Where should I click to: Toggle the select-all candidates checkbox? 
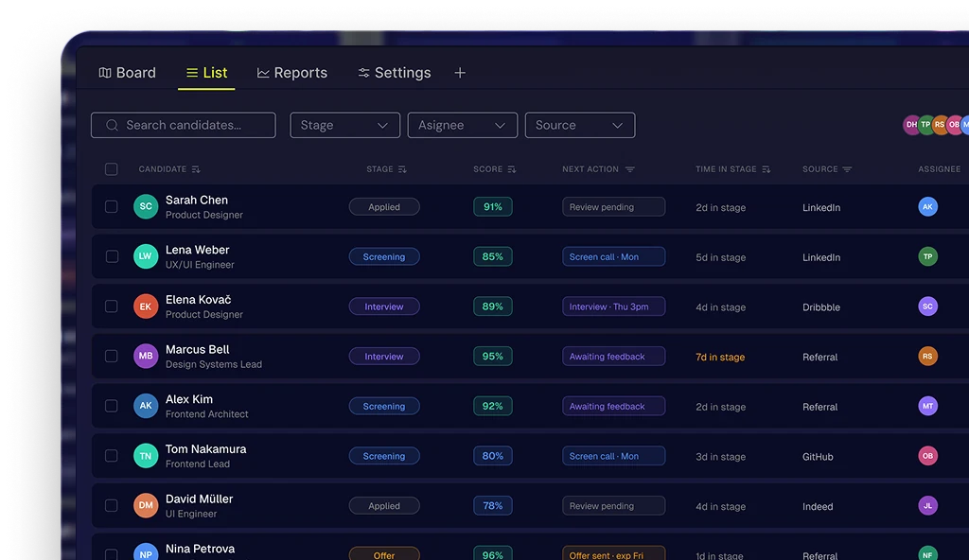tap(112, 168)
